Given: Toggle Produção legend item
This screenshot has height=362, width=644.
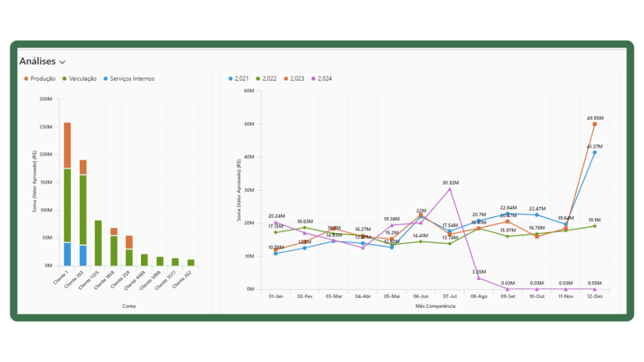Looking at the screenshot, I should 40,78.
